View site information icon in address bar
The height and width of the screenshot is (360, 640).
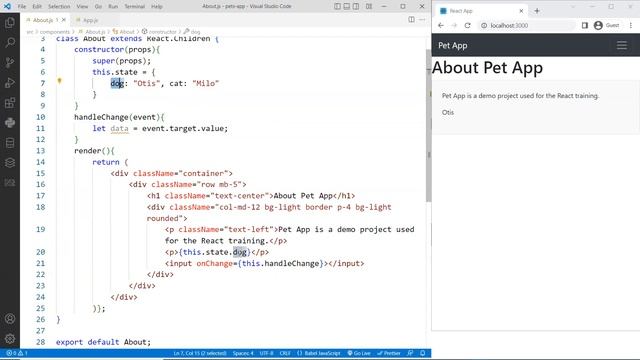(484, 25)
